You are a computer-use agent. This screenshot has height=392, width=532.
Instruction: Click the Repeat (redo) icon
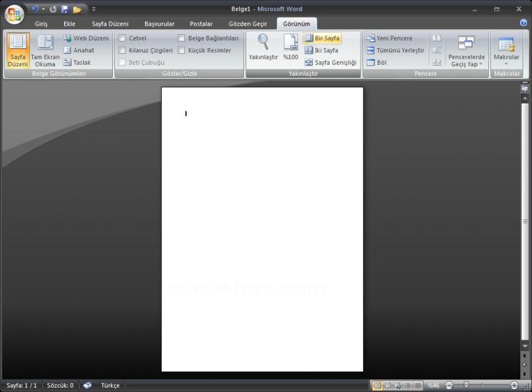(52, 9)
